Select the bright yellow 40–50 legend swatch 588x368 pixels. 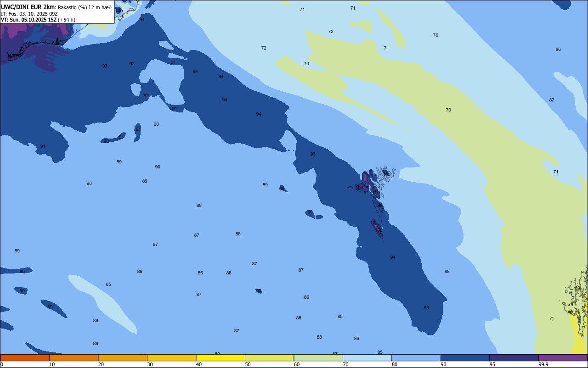point(220,357)
